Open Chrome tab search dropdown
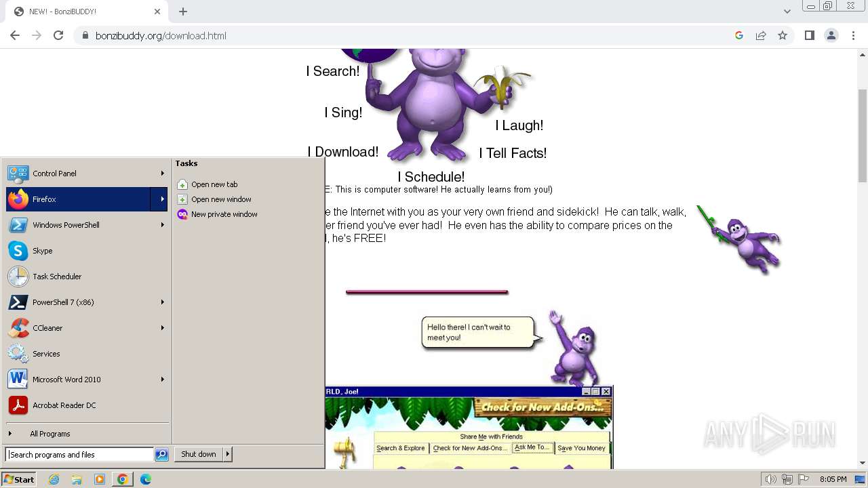The width and height of the screenshot is (868, 488). point(787,11)
